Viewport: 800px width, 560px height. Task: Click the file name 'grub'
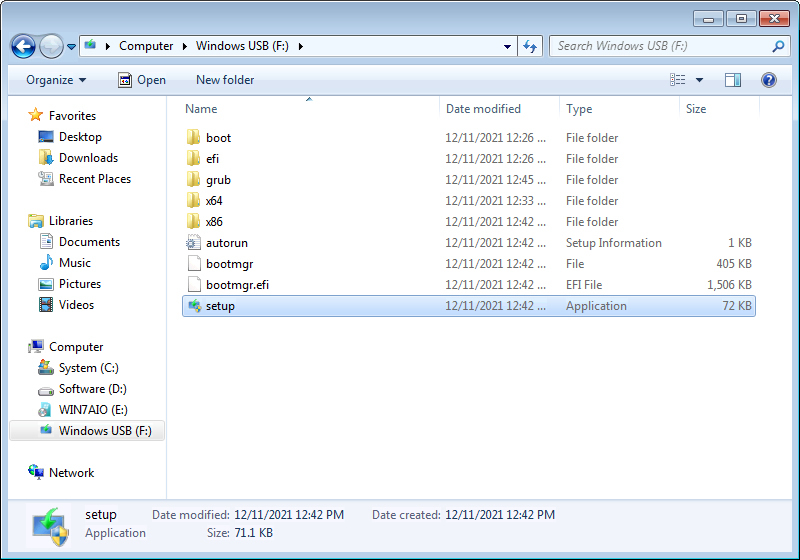(x=218, y=180)
